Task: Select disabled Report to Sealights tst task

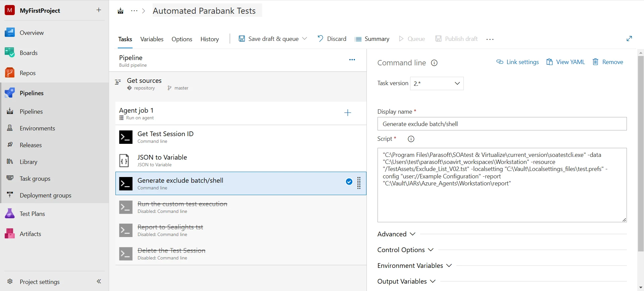Action: pos(241,230)
